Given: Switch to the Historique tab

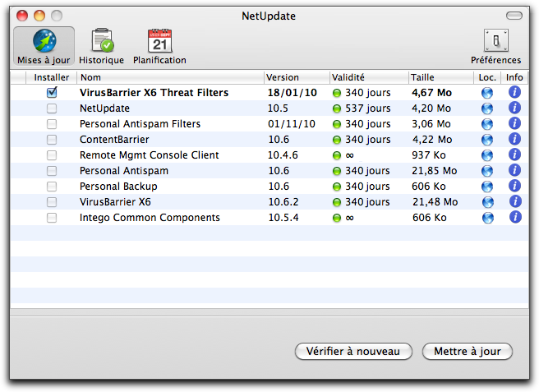Looking at the screenshot, I should tap(101, 46).
